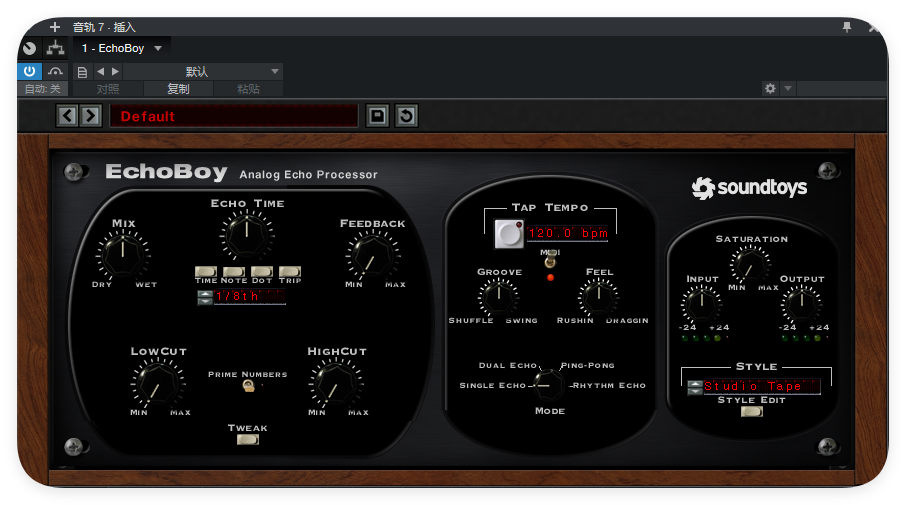Viewport: 906px width, 505px height.
Task: Open the 1 - EchoBoy plugin dropdown
Action: coord(120,49)
